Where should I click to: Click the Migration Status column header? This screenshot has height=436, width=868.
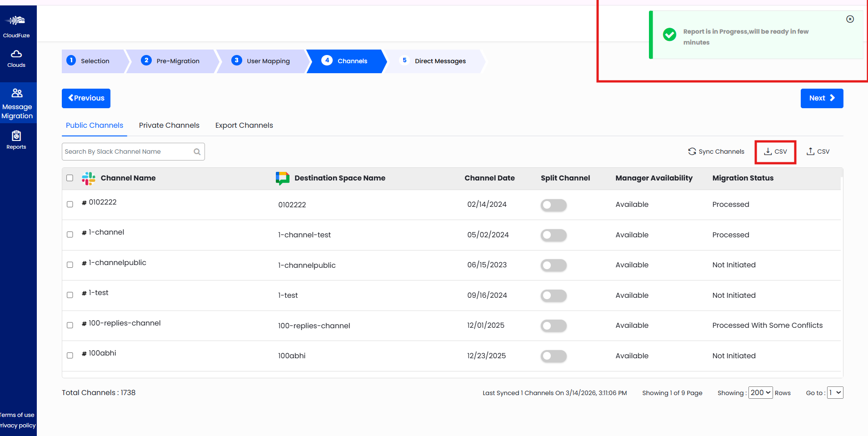[743, 178]
